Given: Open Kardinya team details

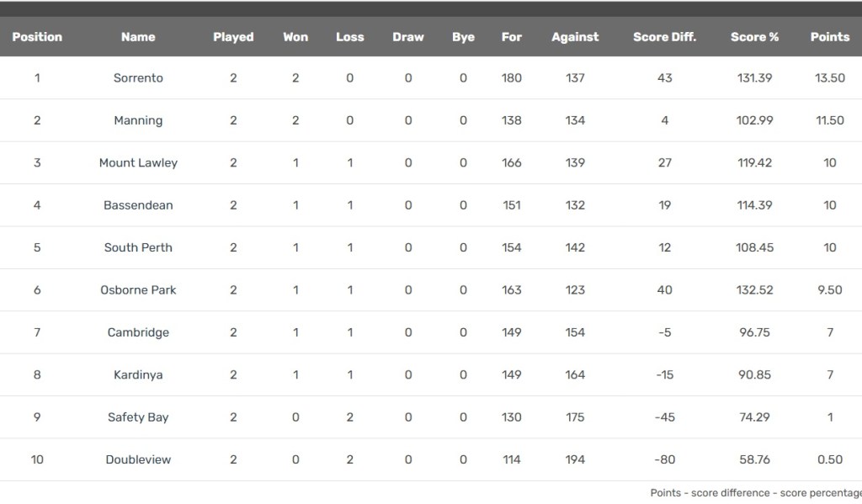Looking at the screenshot, I should (x=138, y=375).
